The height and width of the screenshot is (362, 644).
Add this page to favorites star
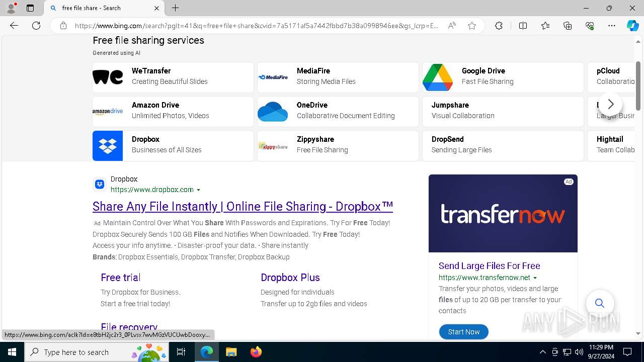coord(472,26)
